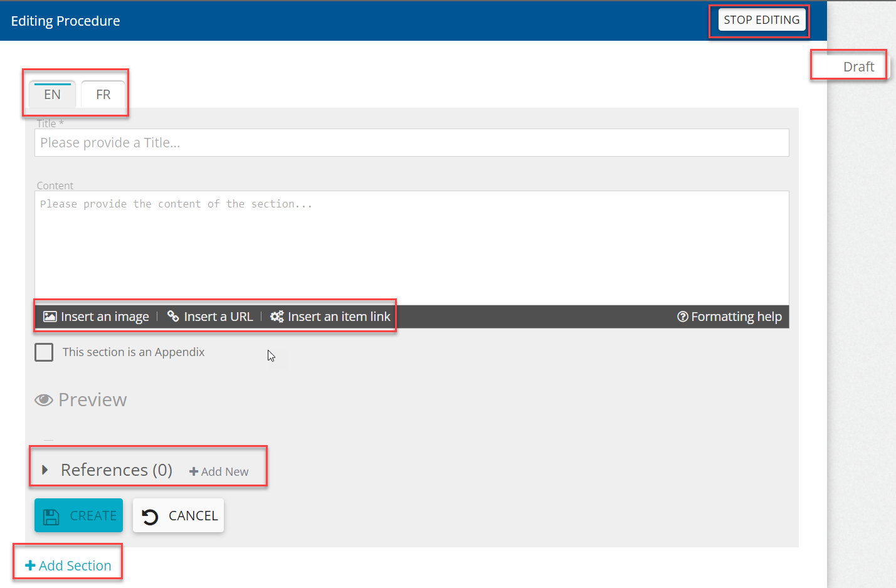Click Add New next to References

[x=219, y=471]
